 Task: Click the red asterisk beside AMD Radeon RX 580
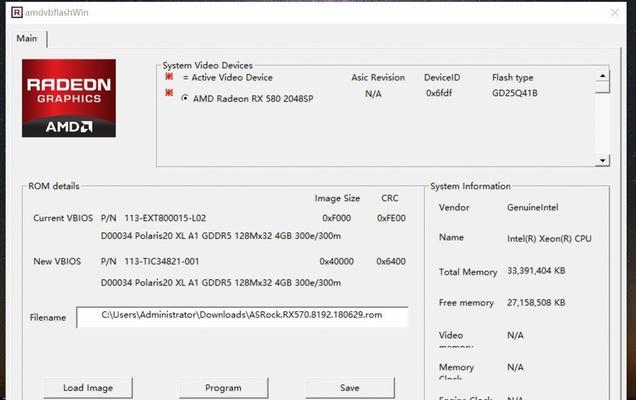coord(169,93)
